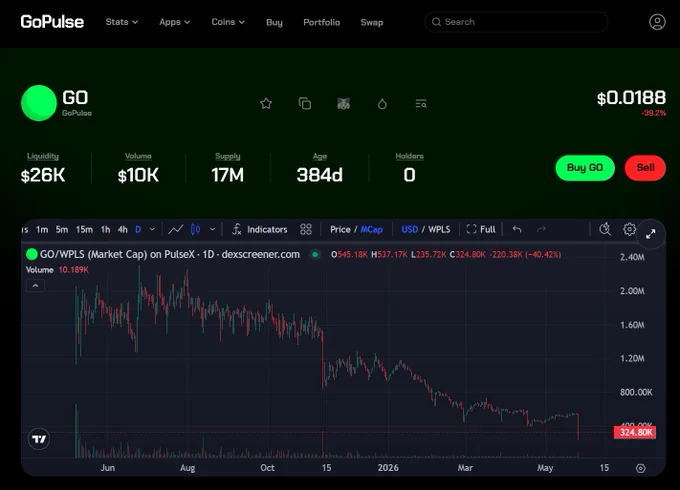The height and width of the screenshot is (490, 680).
Task: Open the Swap page
Action: 372,22
